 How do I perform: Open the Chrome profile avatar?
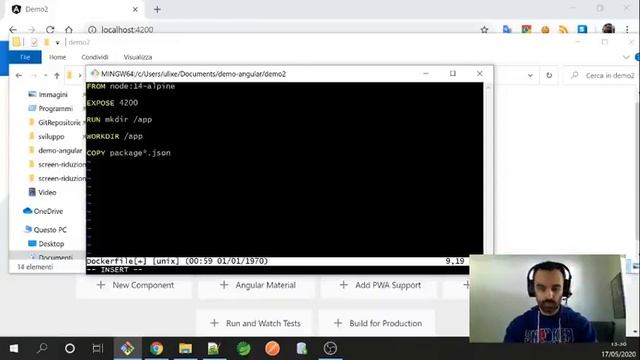608,29
